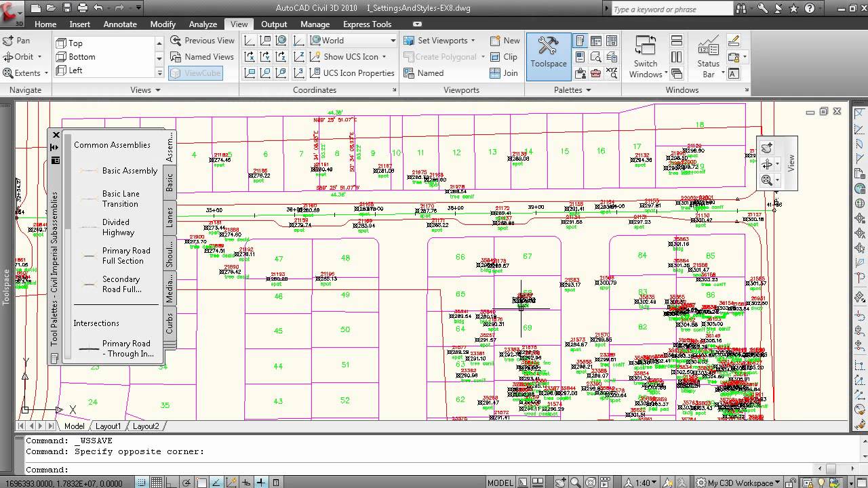868x488 pixels.
Task: Select Bottom in the views list
Action: [x=105, y=57]
